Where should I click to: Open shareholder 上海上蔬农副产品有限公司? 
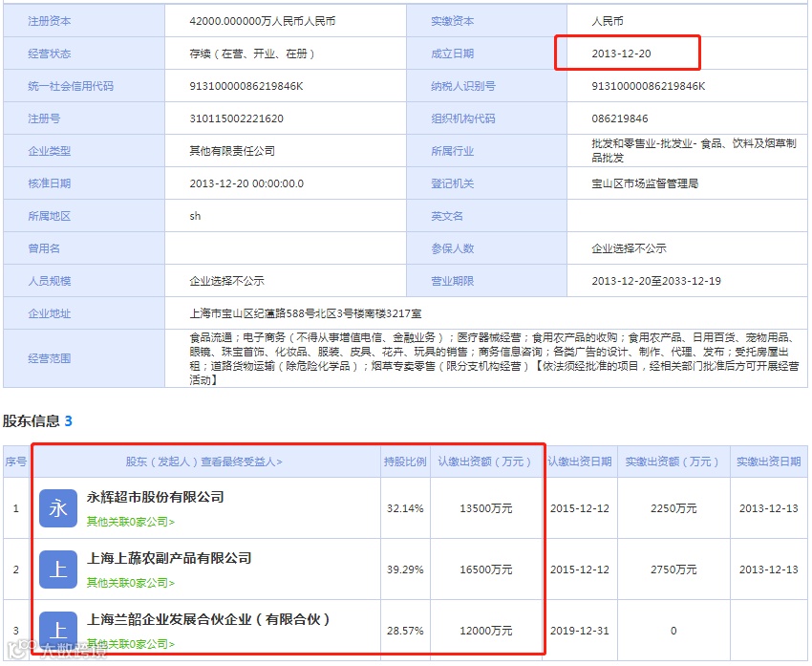pyautogui.click(x=169, y=558)
